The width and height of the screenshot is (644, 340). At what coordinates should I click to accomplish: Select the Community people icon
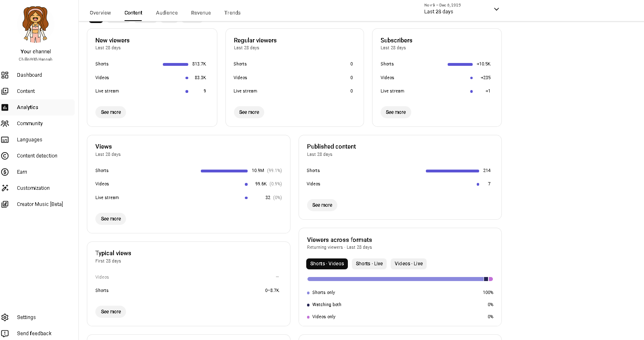[x=5, y=124]
